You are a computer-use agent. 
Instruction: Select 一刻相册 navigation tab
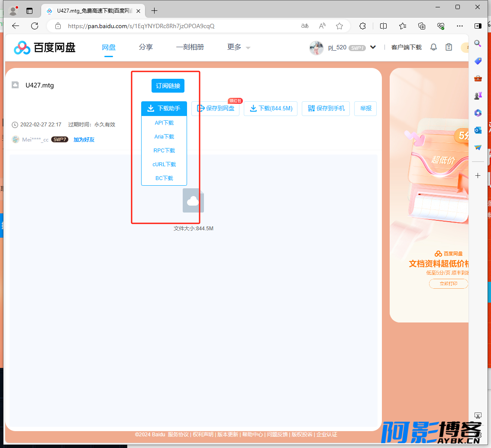point(190,47)
